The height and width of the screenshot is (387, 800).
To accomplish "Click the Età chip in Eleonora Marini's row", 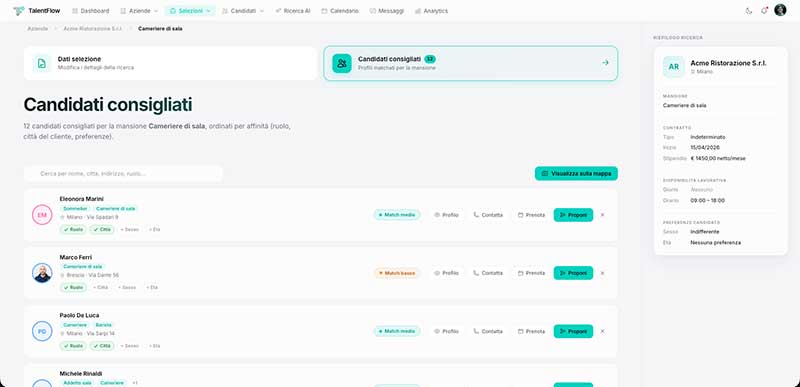I will [155, 230].
